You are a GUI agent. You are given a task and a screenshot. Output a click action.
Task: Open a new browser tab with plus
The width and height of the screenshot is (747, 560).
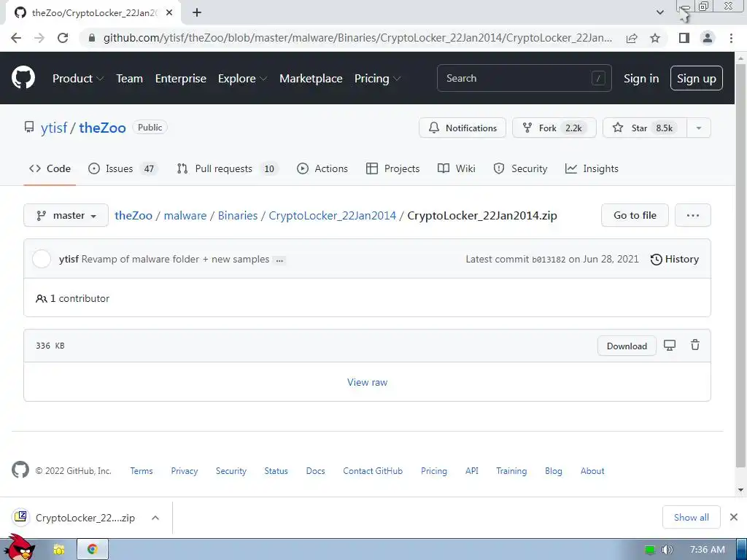tap(197, 13)
